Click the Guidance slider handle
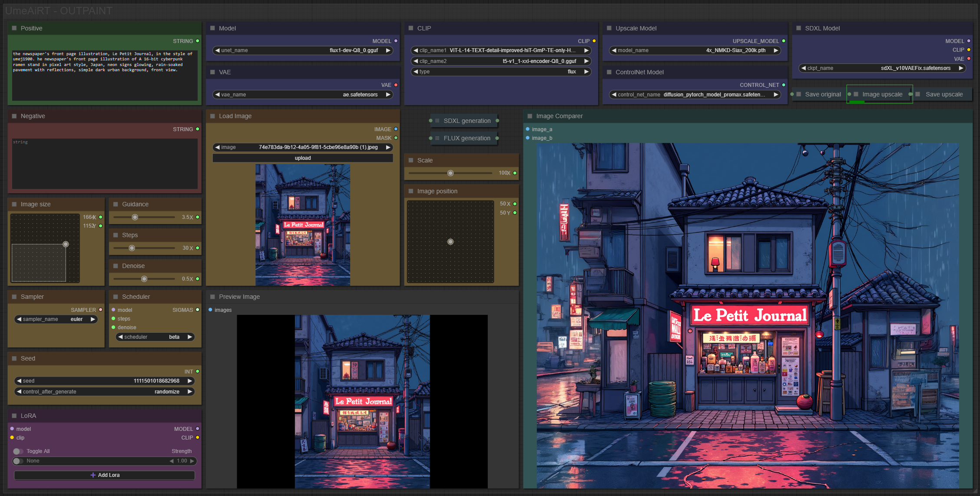This screenshot has width=980, height=496. click(x=135, y=217)
